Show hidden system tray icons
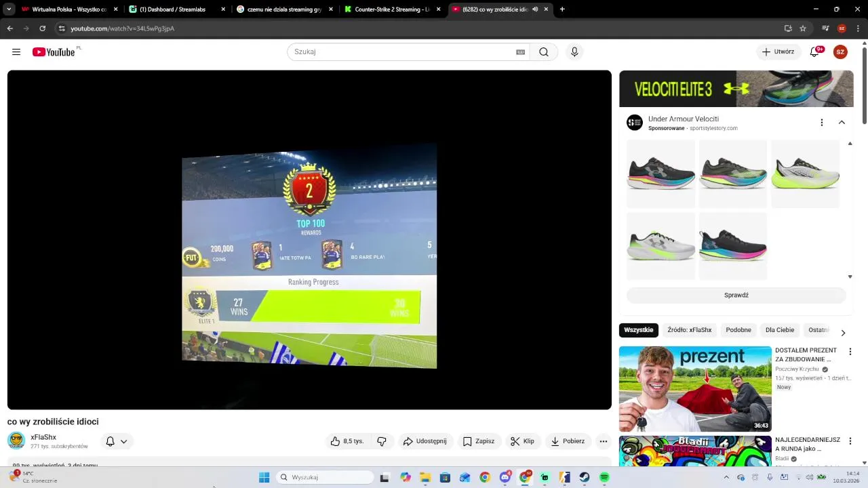The width and height of the screenshot is (868, 488). pyautogui.click(x=726, y=477)
